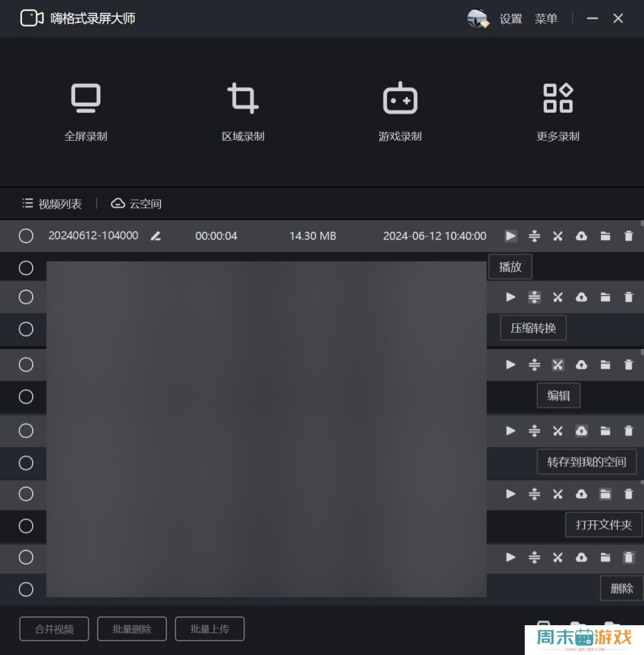The image size is (644, 655).
Task: Delete the 20240612-104000 recording
Action: (628, 236)
